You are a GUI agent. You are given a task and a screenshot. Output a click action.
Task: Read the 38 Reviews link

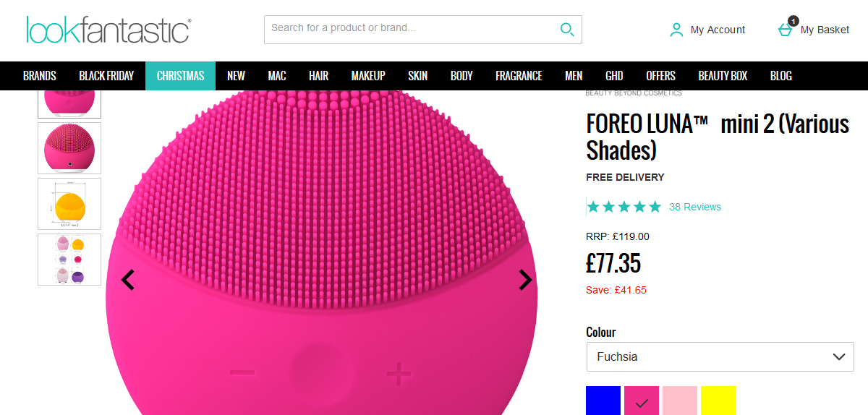point(695,207)
